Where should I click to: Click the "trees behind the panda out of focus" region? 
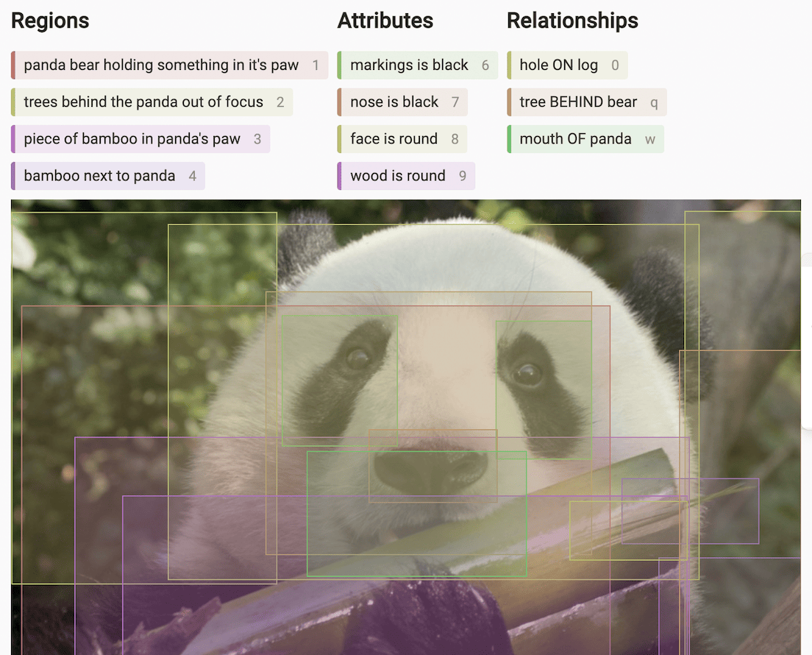click(151, 102)
